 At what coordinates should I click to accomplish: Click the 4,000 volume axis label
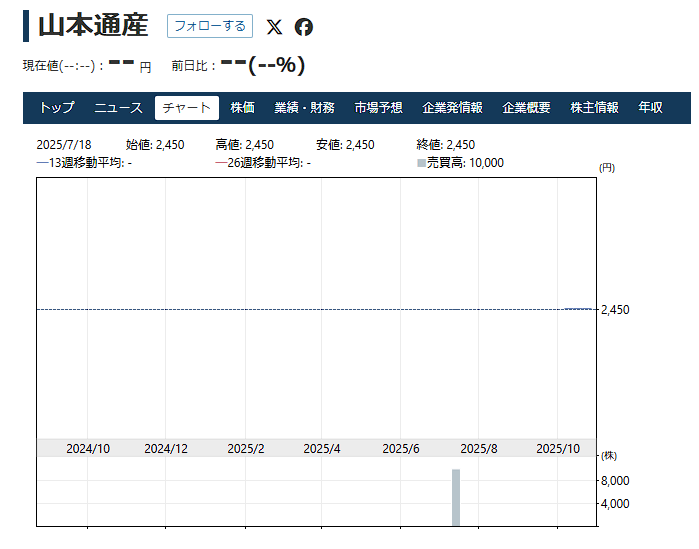click(615, 504)
